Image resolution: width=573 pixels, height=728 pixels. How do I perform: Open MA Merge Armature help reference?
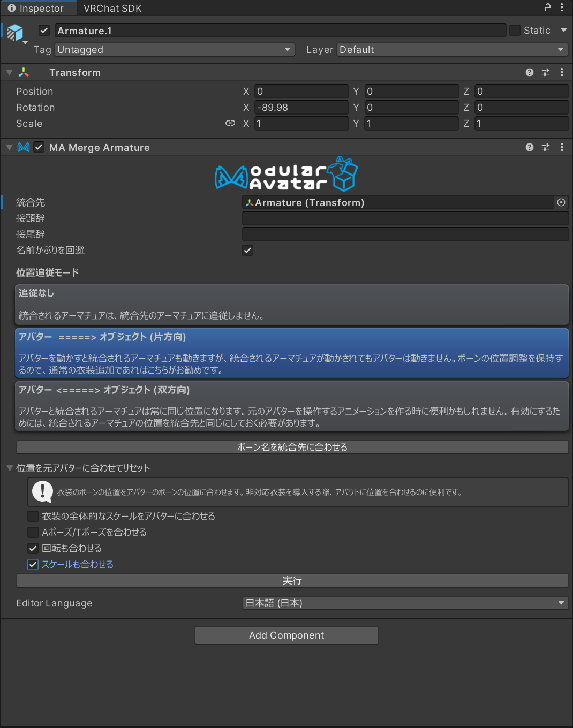(530, 147)
